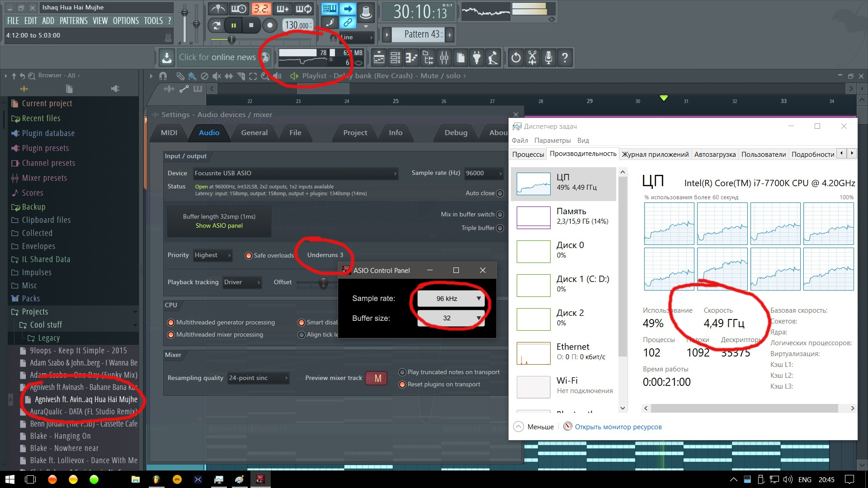Open the Resampling quality 24-point sinc dropdown
This screenshot has height=488, width=868.
[x=258, y=378]
